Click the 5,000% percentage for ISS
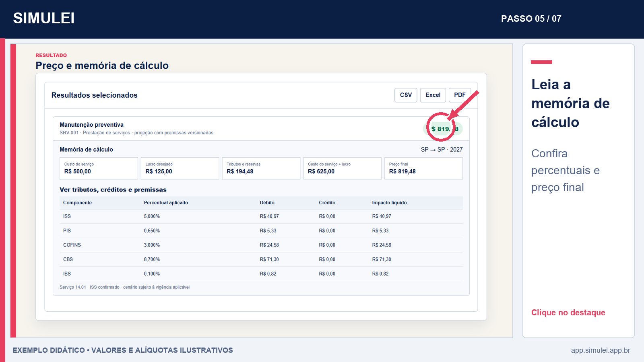644x362 pixels. tap(152, 216)
